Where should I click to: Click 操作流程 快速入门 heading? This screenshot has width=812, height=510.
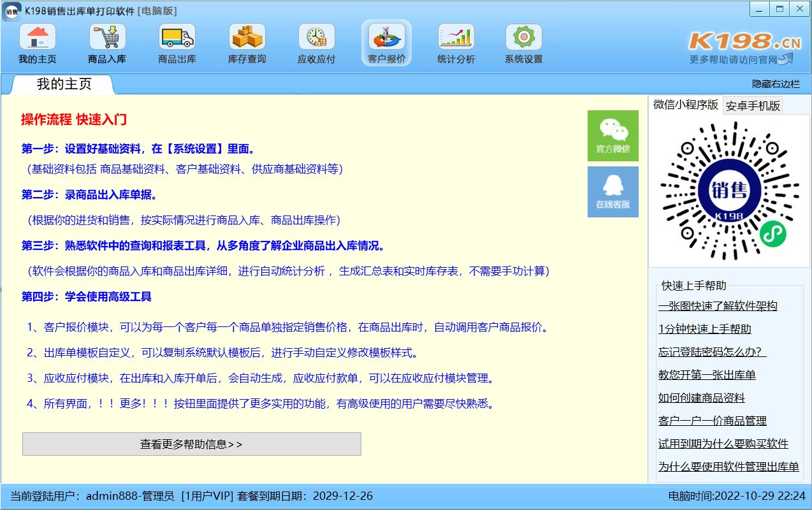74,119
